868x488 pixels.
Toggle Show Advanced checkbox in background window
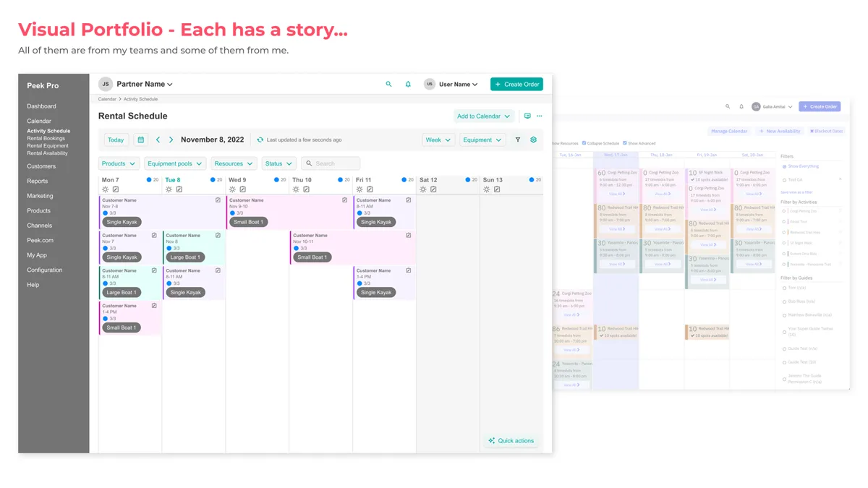[x=625, y=143]
